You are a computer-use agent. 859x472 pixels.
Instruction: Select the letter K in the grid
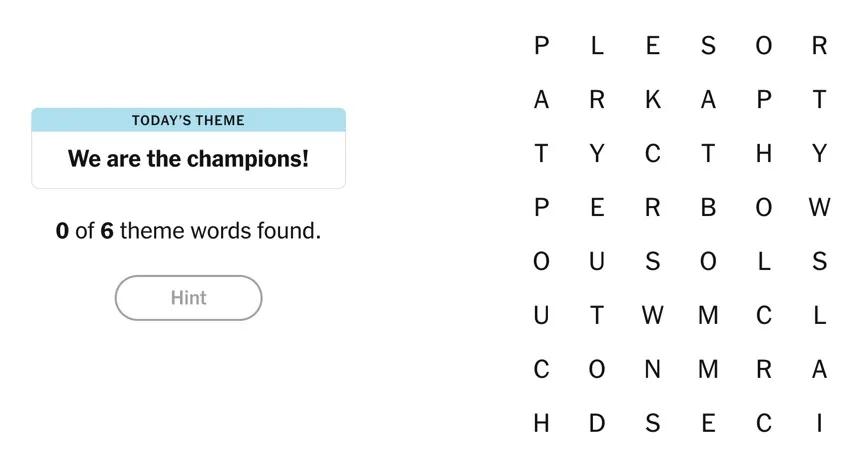click(x=652, y=100)
